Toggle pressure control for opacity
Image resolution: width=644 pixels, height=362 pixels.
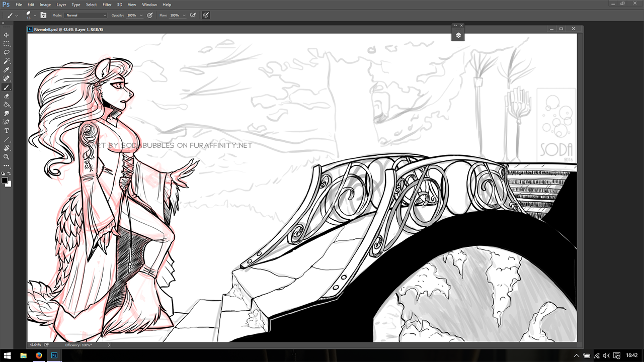150,15
